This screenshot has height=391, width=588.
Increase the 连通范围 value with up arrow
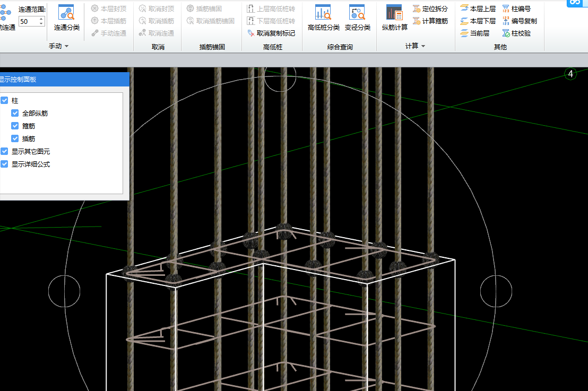click(x=41, y=19)
